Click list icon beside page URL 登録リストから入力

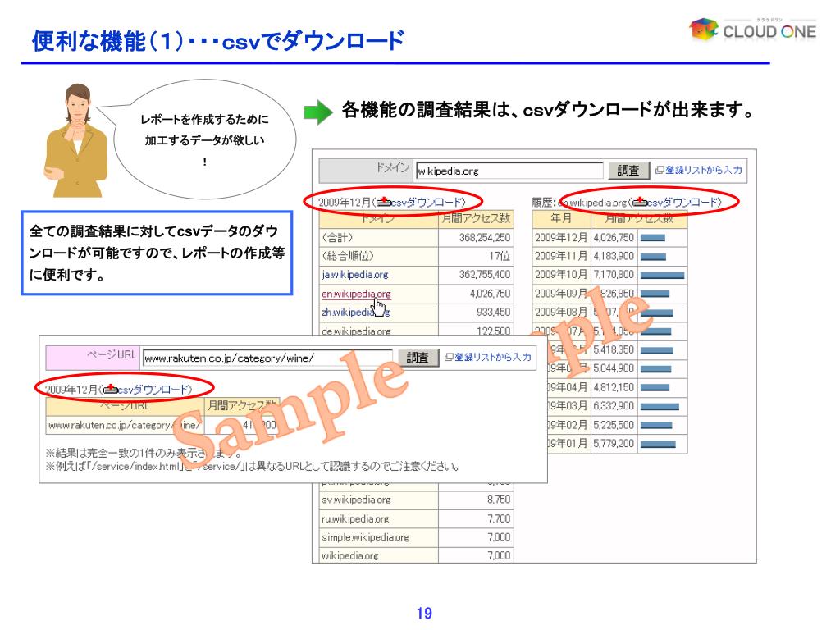pyautogui.click(x=449, y=357)
